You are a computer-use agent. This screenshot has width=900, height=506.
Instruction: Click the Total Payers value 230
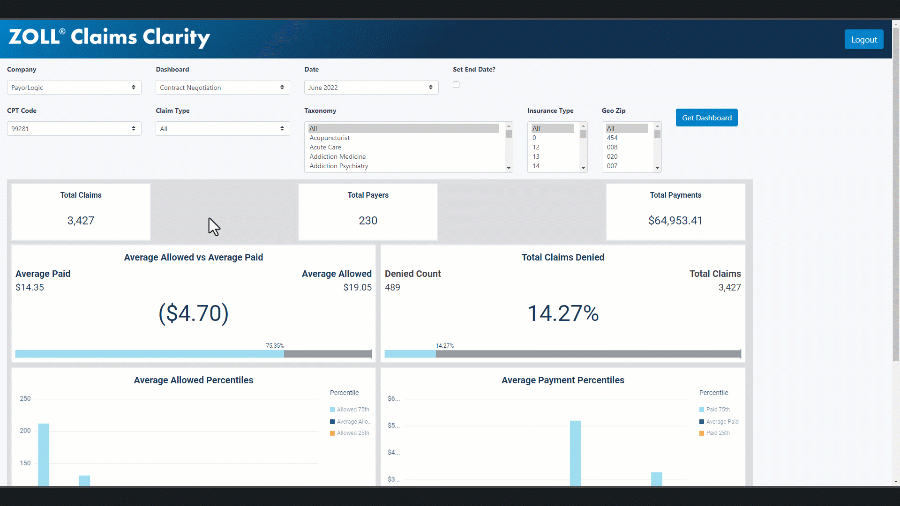click(368, 220)
